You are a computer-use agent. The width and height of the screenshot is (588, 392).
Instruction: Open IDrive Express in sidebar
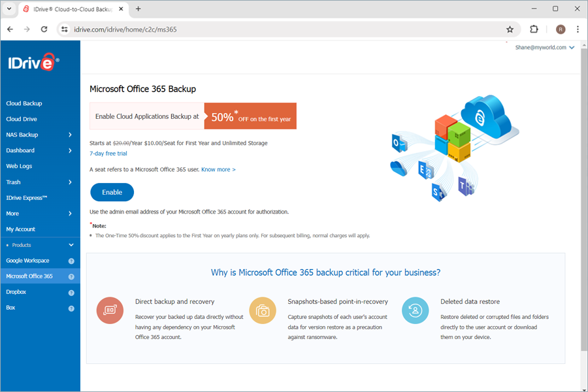click(27, 198)
